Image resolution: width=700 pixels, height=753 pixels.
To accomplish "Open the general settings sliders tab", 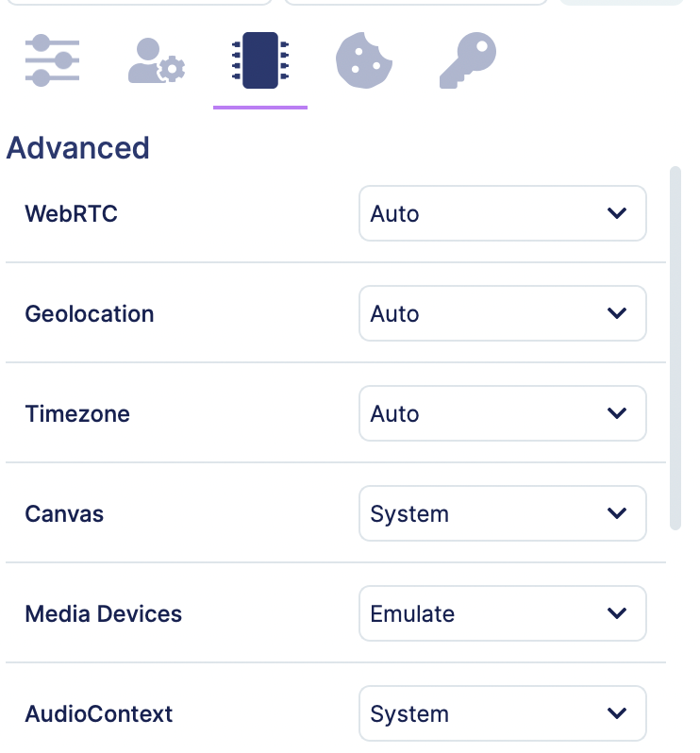I will (x=52, y=60).
